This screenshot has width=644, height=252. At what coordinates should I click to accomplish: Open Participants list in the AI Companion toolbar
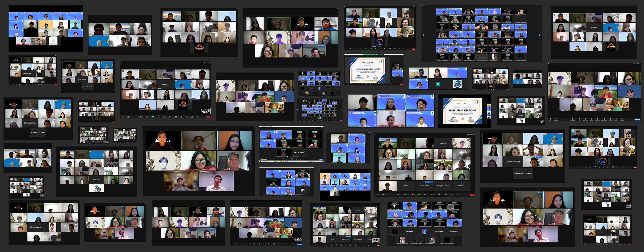click(x=141, y=116)
